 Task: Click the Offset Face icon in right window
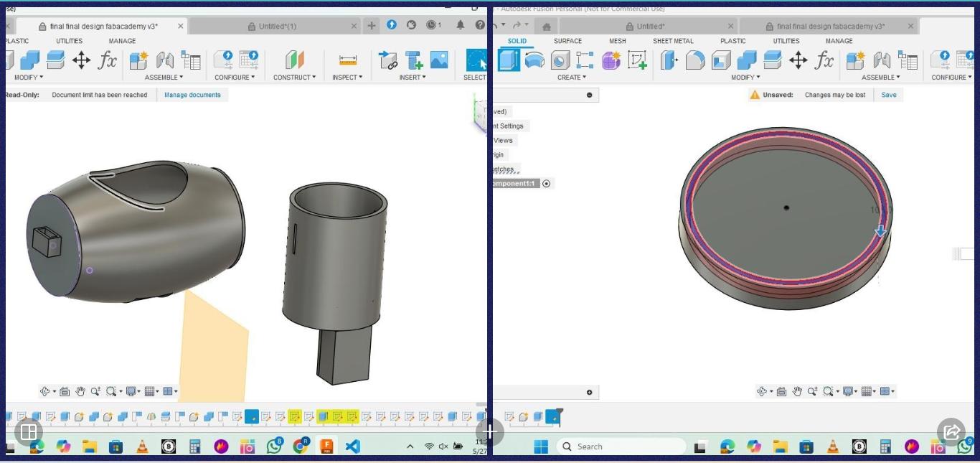pyautogui.click(x=773, y=60)
